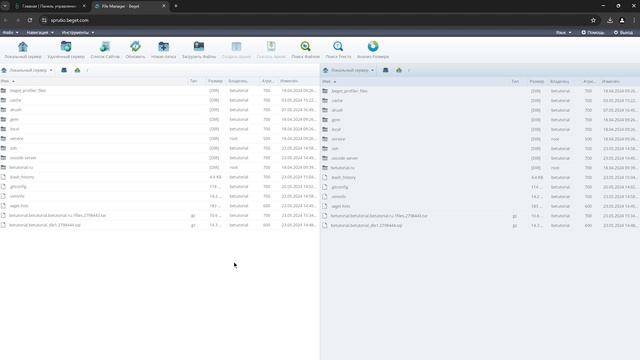The height and width of the screenshot is (360, 640).
Task: Click the green home icon in left panel bar
Action: [x=77, y=70]
